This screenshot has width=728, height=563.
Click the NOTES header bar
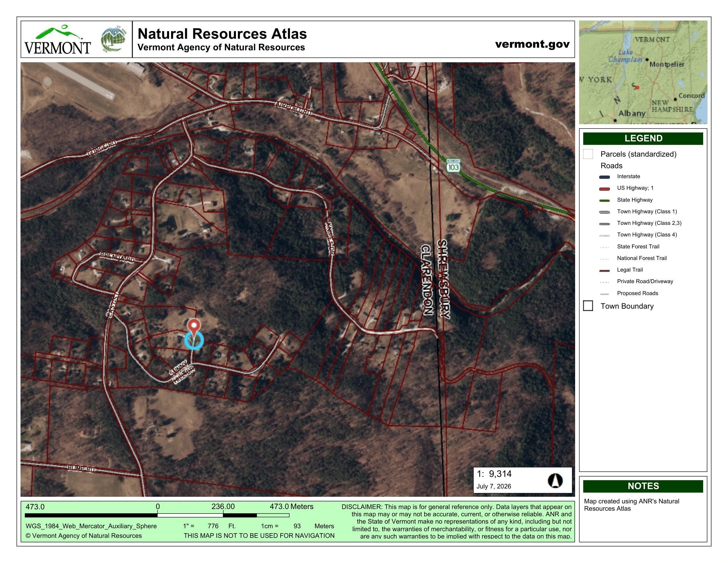[x=643, y=486]
